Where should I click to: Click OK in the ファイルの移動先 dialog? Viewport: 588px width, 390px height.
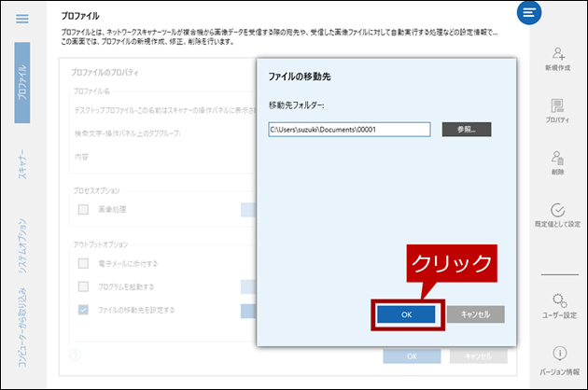pos(406,314)
